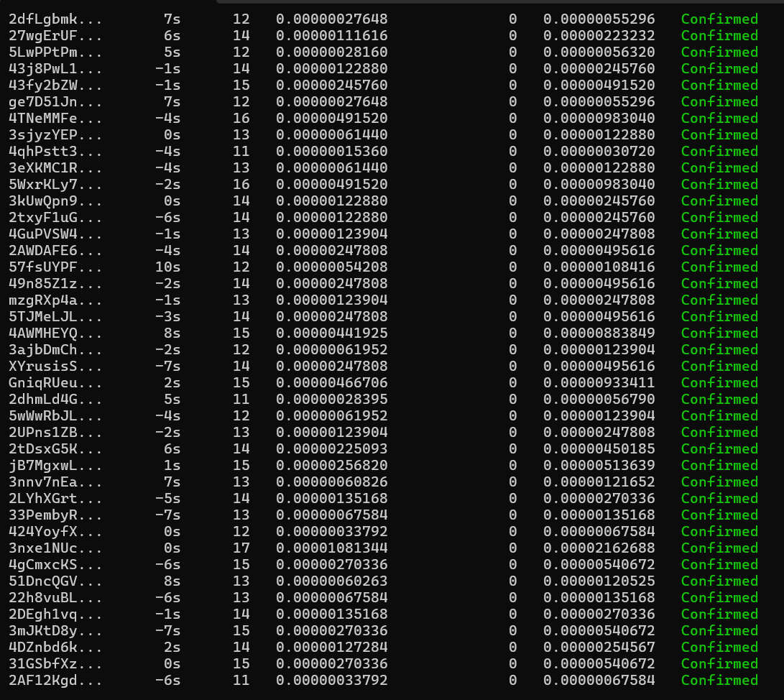The height and width of the screenshot is (700, 784).
Task: Click the transaction ID 2DEgh1vq...
Action: point(55,614)
